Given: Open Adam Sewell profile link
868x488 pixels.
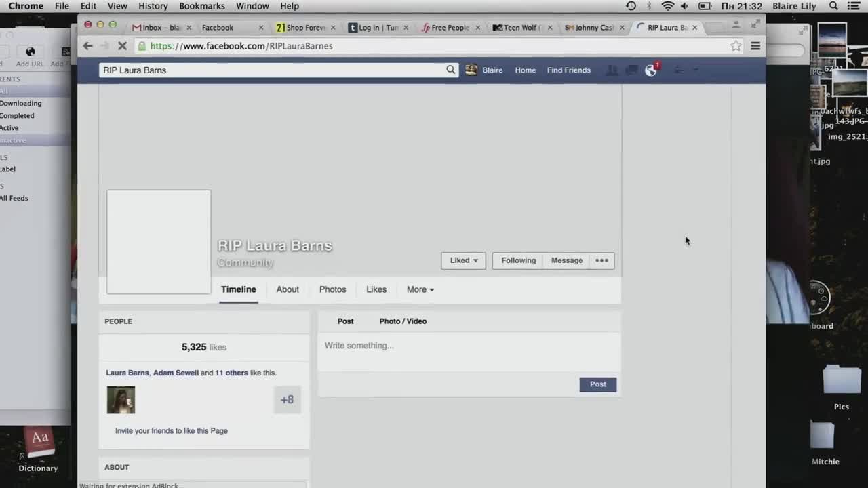Looking at the screenshot, I should click(x=176, y=373).
